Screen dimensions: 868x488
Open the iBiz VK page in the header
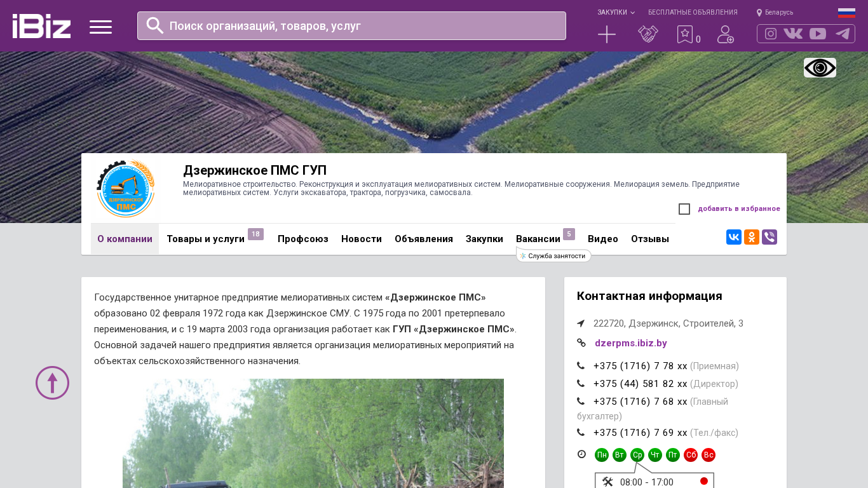[x=793, y=34]
